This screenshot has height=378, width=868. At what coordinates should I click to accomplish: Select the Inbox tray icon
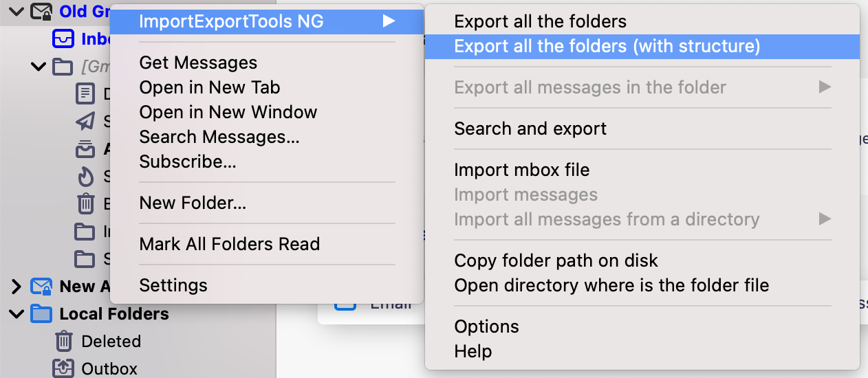63,38
